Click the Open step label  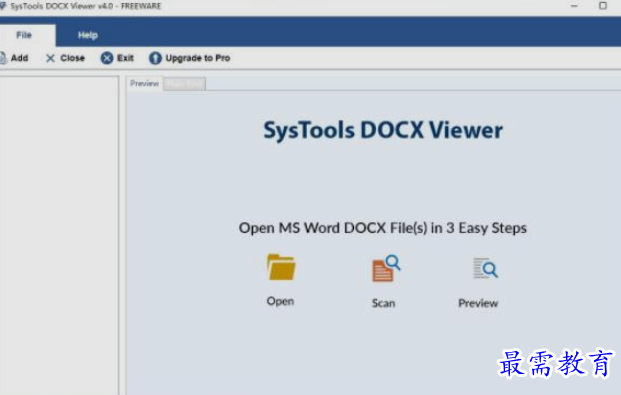[x=280, y=301]
